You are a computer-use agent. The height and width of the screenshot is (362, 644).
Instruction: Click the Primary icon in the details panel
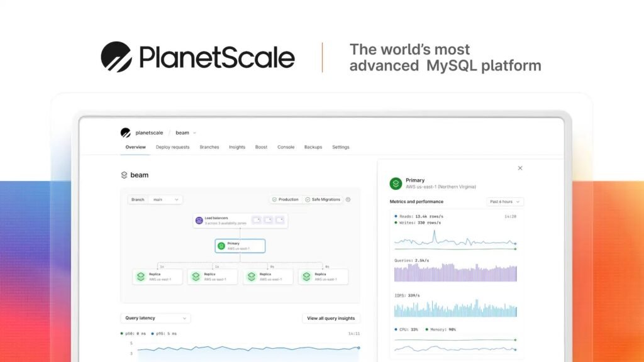point(395,183)
